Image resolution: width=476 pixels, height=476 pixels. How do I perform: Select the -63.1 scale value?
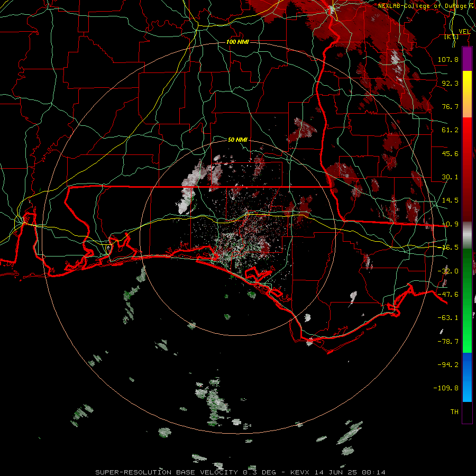pyautogui.click(x=448, y=318)
